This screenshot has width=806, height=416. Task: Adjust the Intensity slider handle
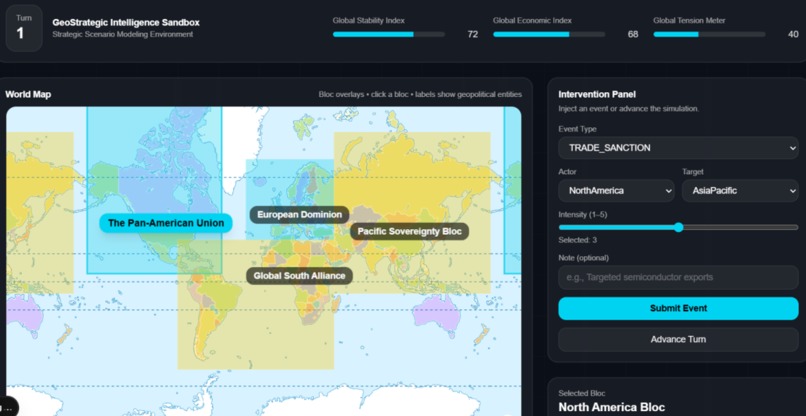tap(679, 227)
